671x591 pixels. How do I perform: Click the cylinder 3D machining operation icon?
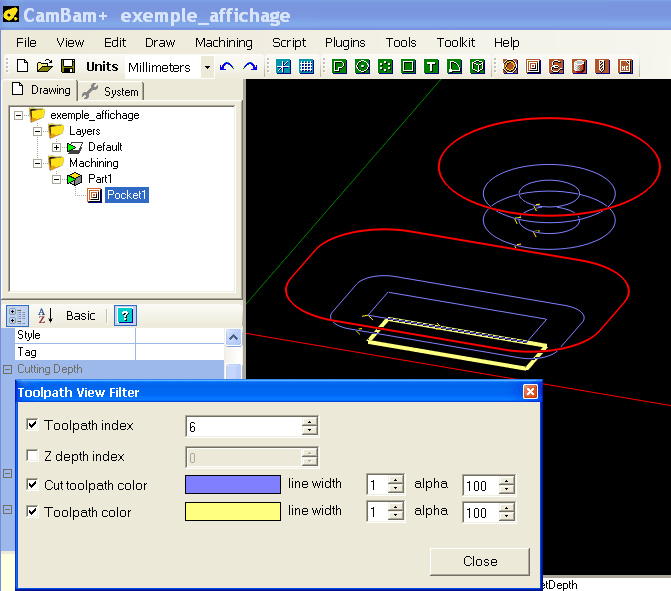point(579,66)
